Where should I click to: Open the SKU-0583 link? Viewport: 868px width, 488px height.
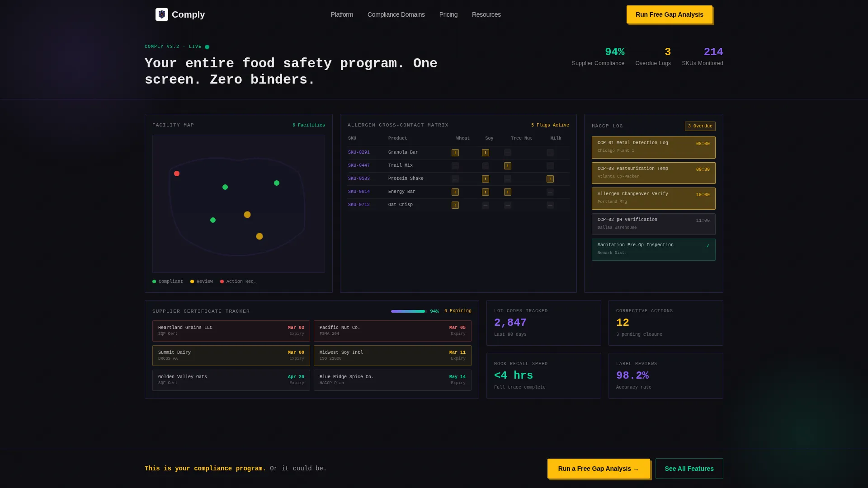click(x=359, y=179)
